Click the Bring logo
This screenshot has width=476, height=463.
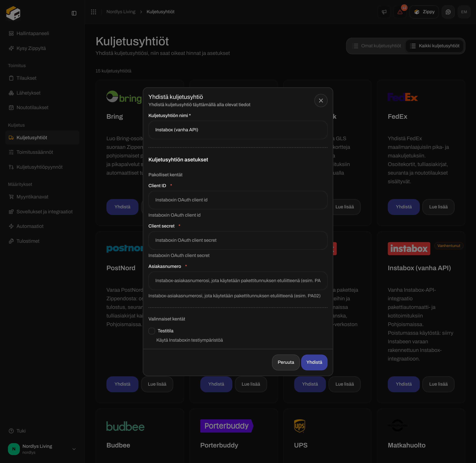124,97
